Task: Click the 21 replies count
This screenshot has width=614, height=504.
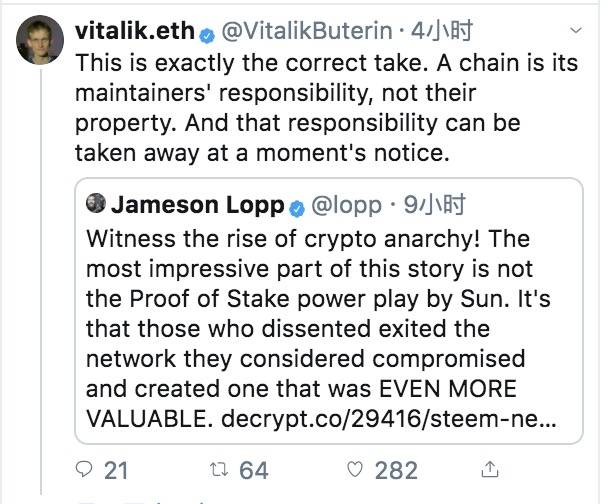Action: [x=116, y=469]
